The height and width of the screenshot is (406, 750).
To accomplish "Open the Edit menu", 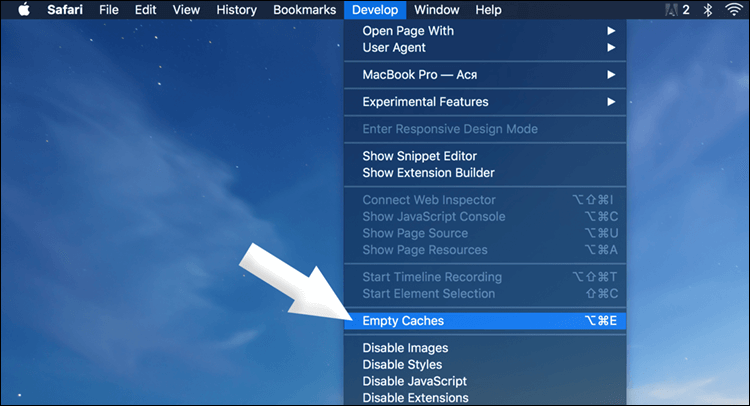I will (x=145, y=10).
